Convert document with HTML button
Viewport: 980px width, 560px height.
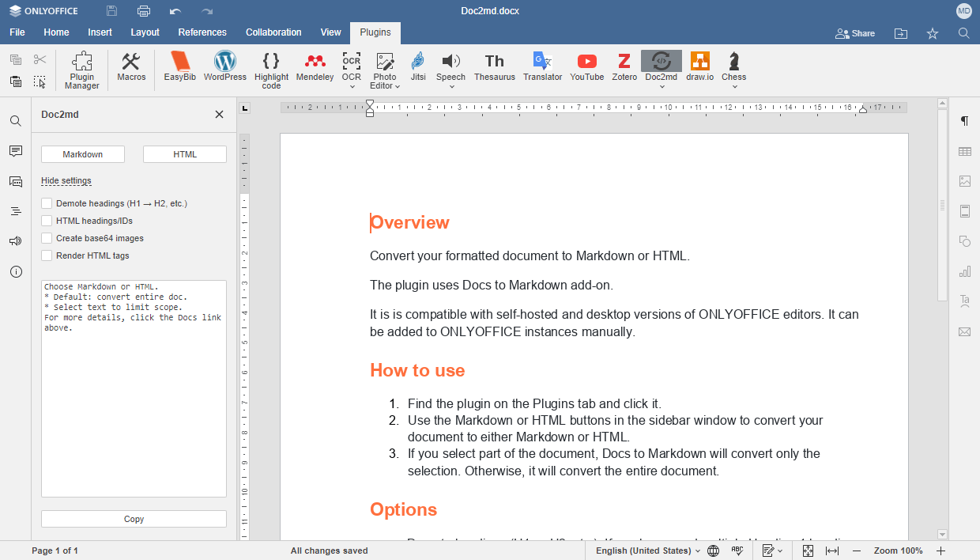(185, 154)
